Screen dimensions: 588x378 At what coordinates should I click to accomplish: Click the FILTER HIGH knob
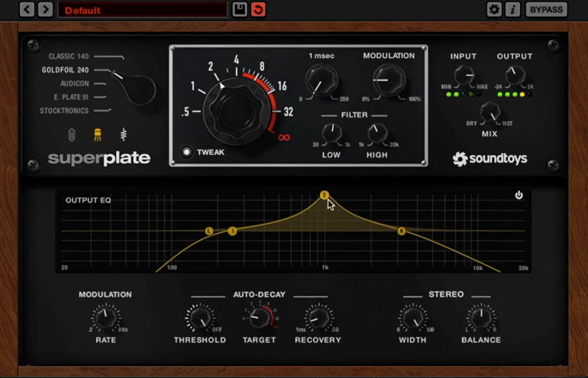click(x=377, y=133)
